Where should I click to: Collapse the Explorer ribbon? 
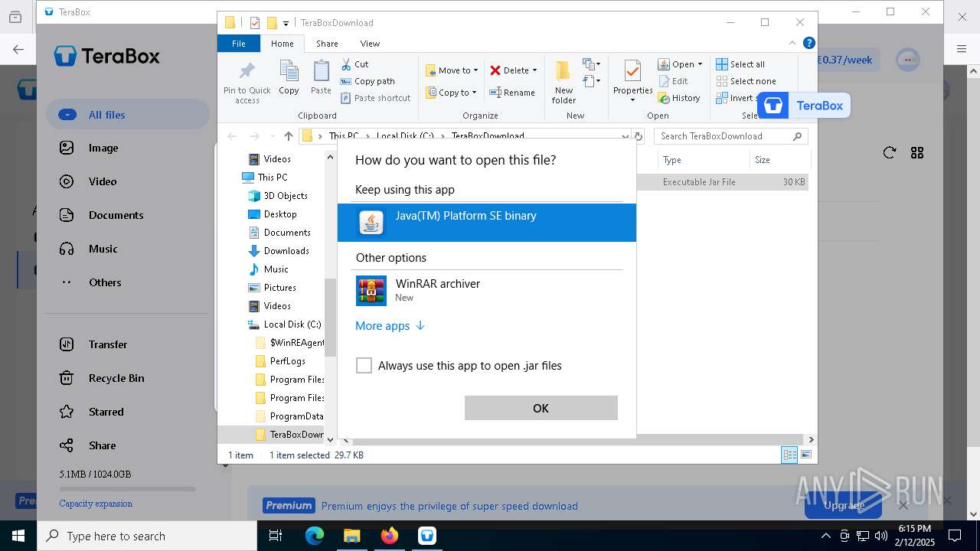coord(793,43)
